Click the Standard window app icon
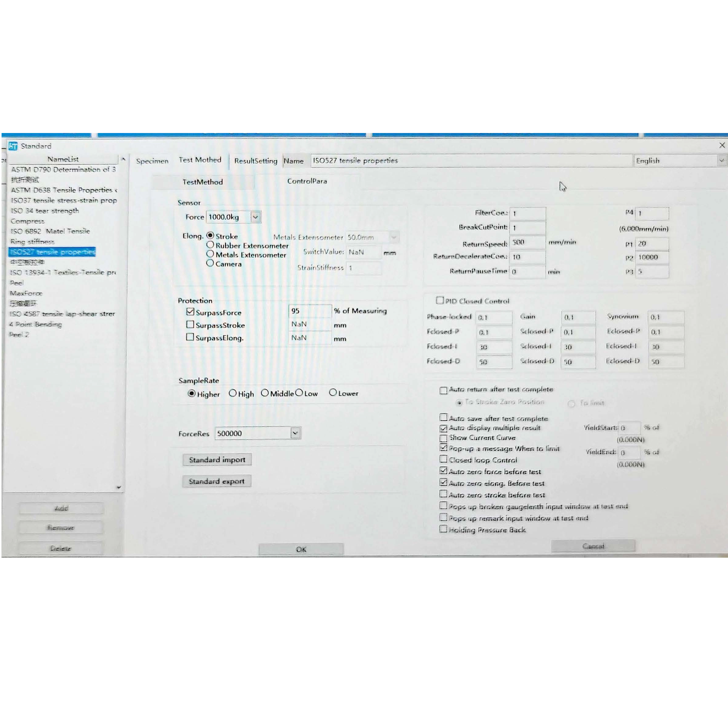Image resolution: width=728 pixels, height=728 pixels. (x=13, y=146)
